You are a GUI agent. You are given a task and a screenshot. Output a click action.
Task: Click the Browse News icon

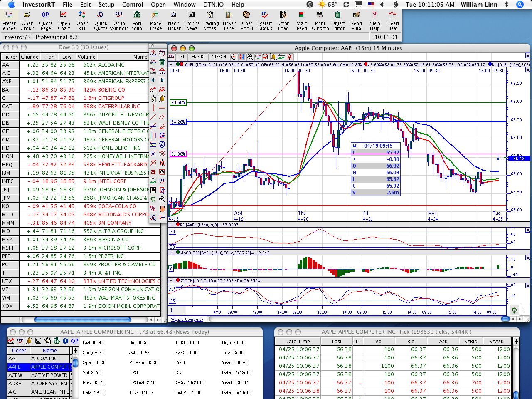pos(192,20)
